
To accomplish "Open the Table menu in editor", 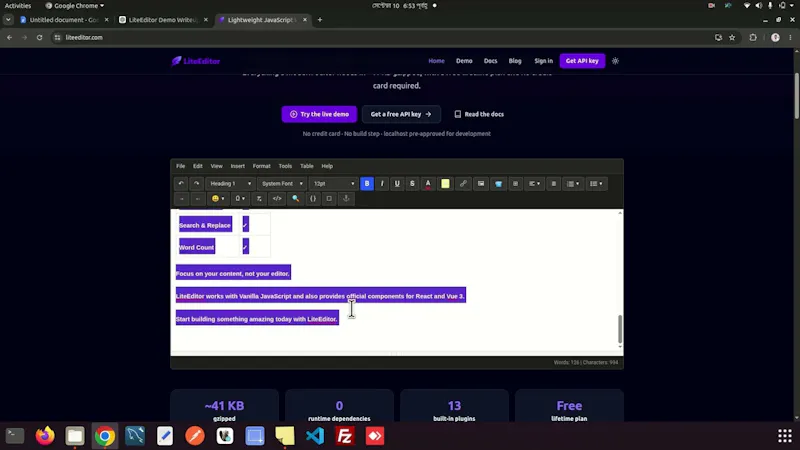I will (307, 166).
